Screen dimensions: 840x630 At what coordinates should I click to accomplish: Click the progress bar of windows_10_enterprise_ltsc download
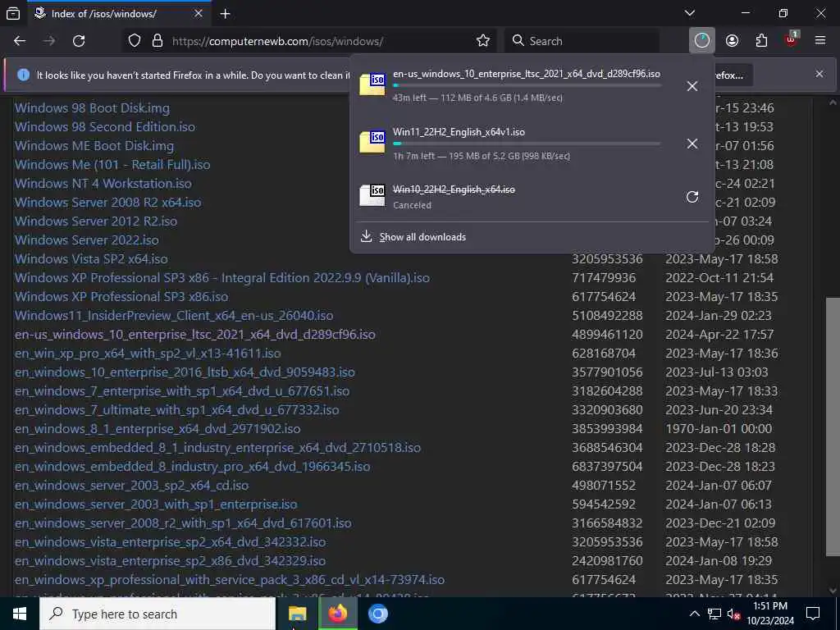pos(527,85)
